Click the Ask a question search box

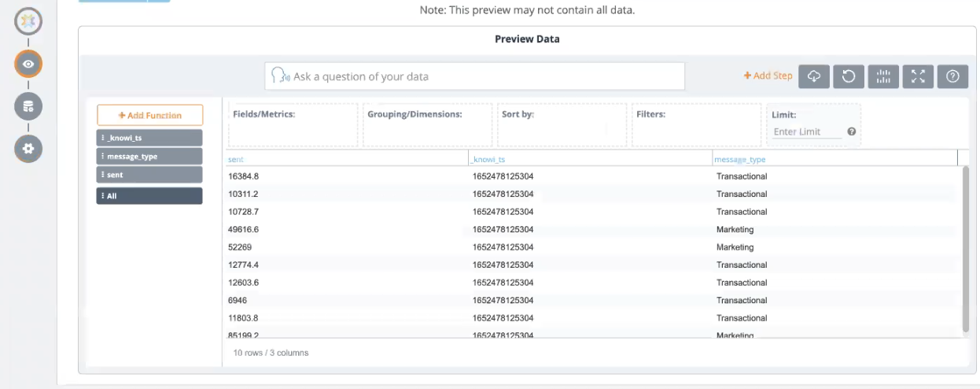coord(474,76)
